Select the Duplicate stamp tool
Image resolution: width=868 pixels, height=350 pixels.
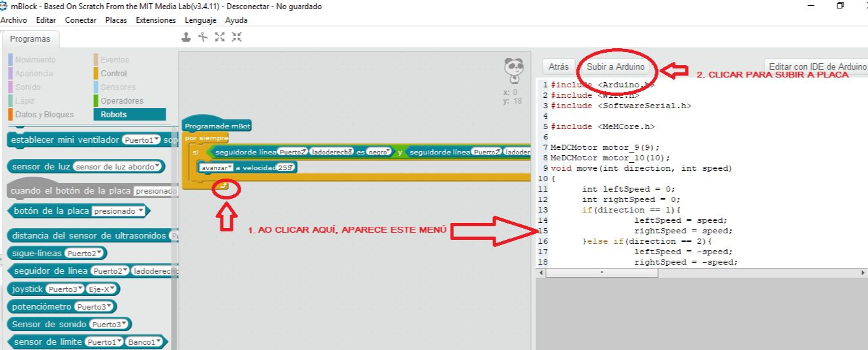[x=186, y=37]
